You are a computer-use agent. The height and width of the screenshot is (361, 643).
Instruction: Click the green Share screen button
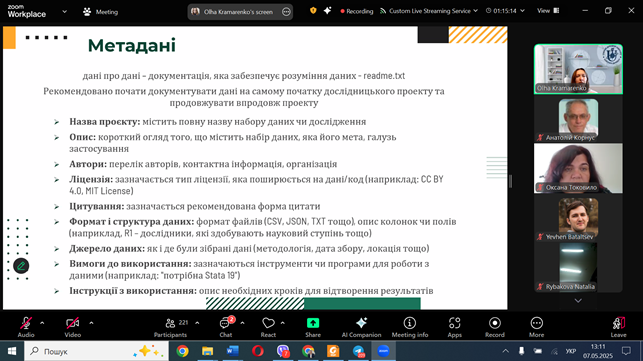click(x=313, y=327)
